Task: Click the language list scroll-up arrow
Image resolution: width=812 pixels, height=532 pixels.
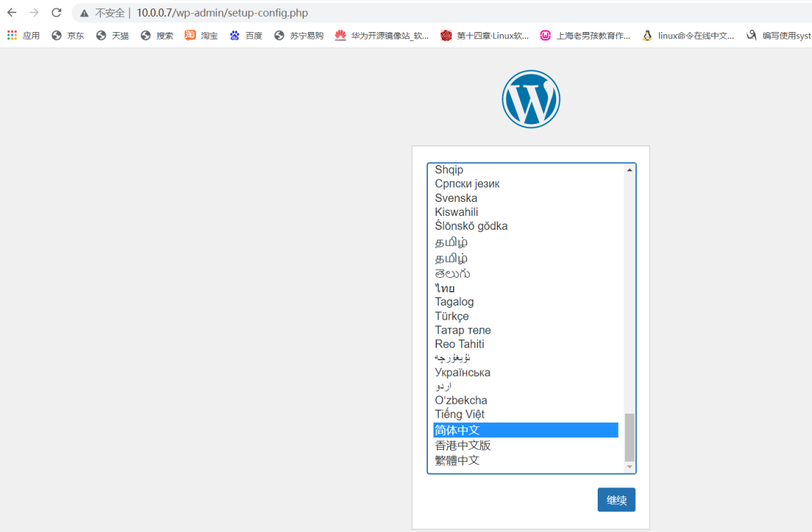Action: point(630,170)
